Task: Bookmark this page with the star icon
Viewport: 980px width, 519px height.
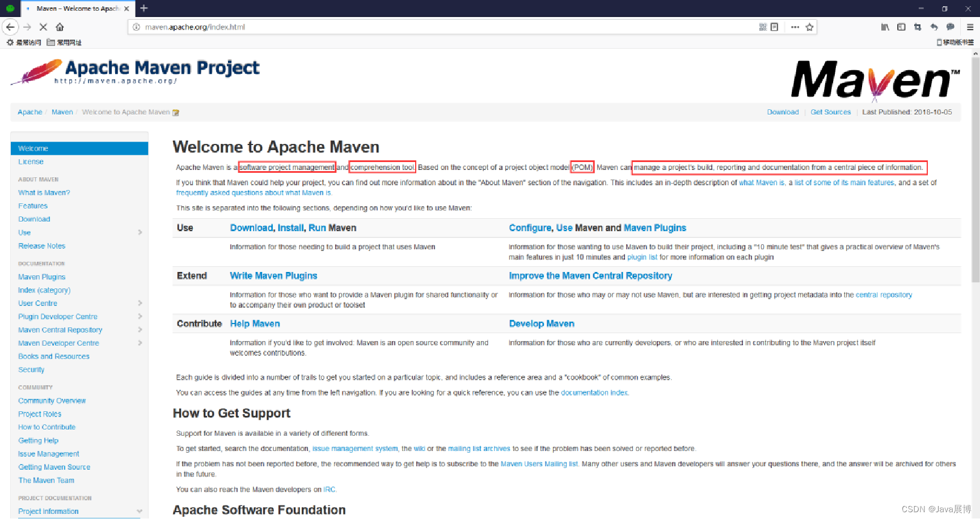Action: click(809, 27)
